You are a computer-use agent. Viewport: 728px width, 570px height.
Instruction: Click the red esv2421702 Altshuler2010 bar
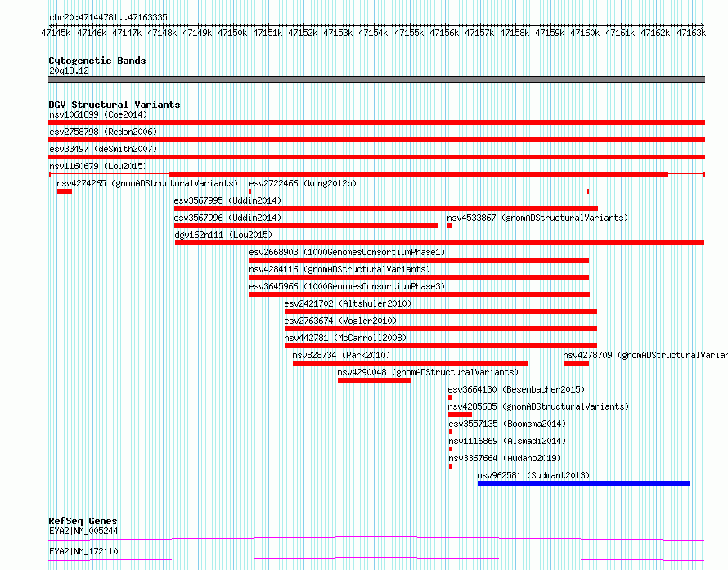[x=441, y=312]
